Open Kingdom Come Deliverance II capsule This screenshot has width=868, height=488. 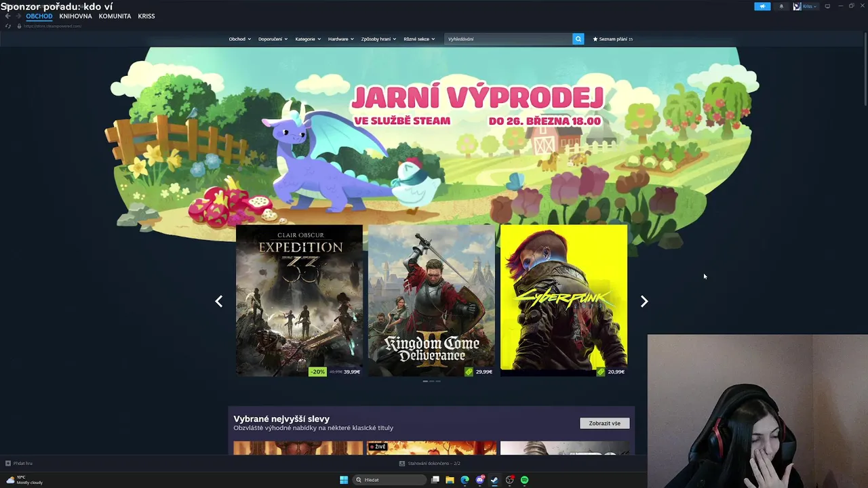(x=431, y=300)
